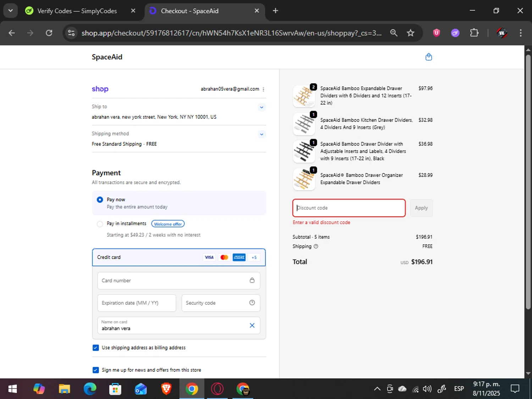Open the browser profile avatar

[502, 33]
